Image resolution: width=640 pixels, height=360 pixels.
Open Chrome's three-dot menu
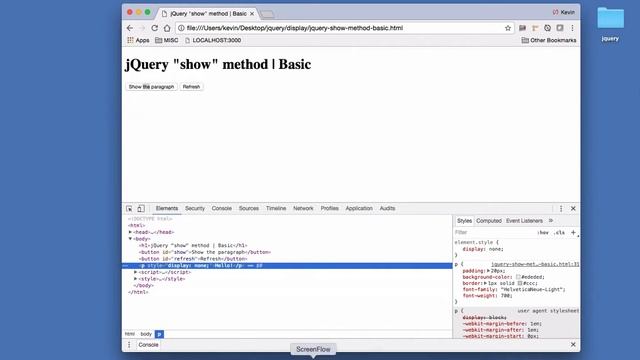[572, 28]
